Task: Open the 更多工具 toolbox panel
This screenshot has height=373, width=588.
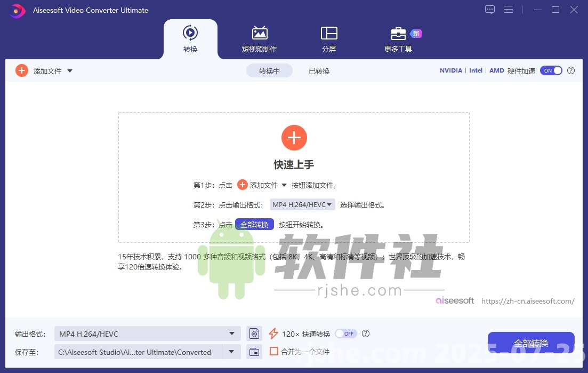Action: click(x=398, y=38)
